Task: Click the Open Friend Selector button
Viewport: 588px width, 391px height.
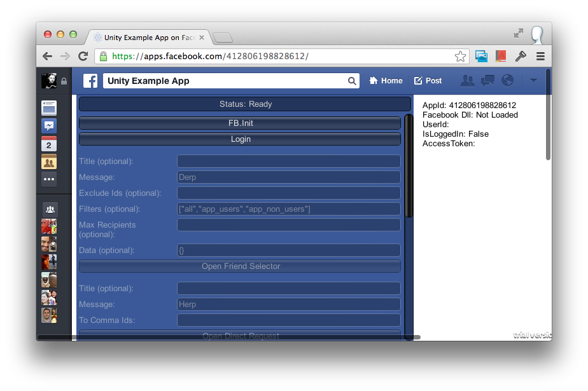Action: pyautogui.click(x=240, y=266)
